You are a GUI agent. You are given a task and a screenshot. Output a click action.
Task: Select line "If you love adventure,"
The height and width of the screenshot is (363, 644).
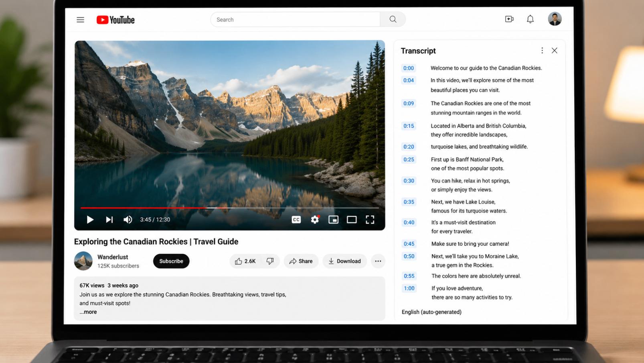457,288
